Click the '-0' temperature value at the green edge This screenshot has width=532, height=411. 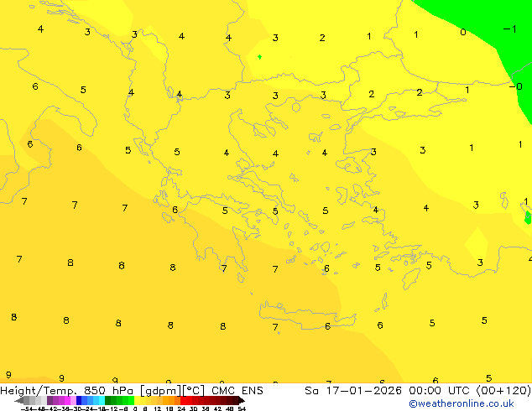(516, 86)
